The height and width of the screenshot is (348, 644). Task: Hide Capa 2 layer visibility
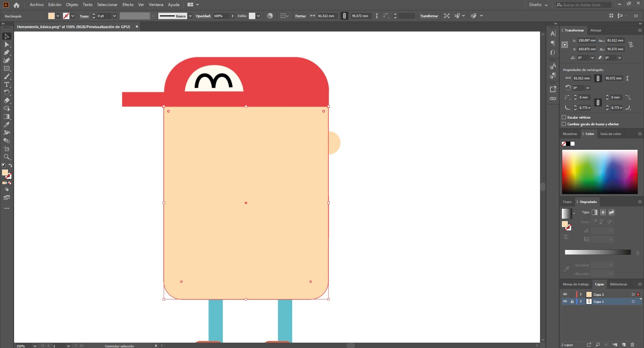[565, 294]
